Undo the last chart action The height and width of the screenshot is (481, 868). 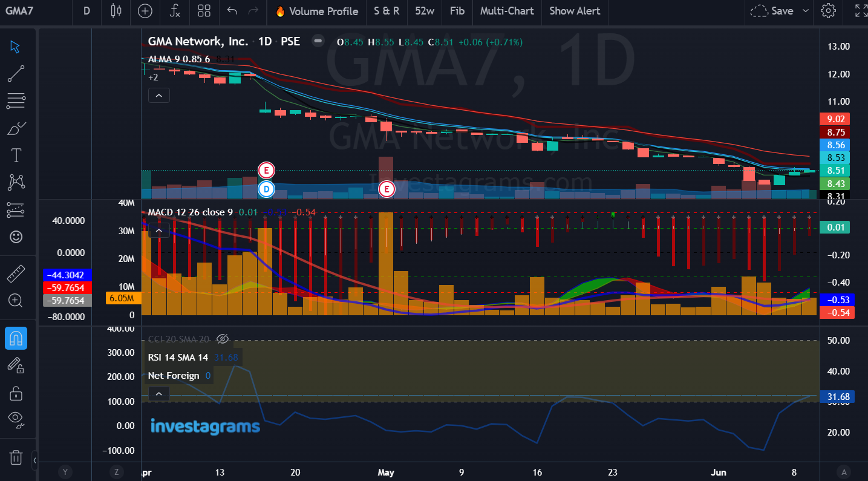(x=232, y=11)
